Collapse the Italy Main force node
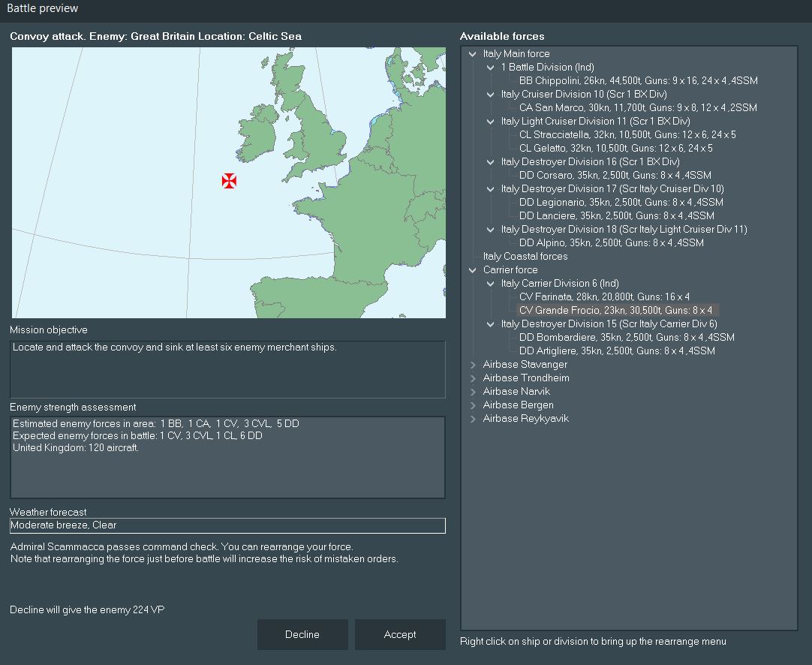 tap(472, 54)
